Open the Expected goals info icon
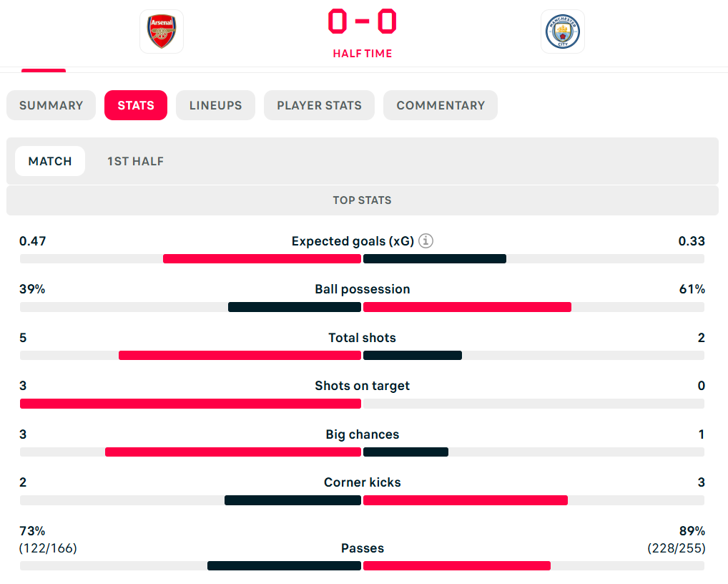The height and width of the screenshot is (584, 728). 426,241
